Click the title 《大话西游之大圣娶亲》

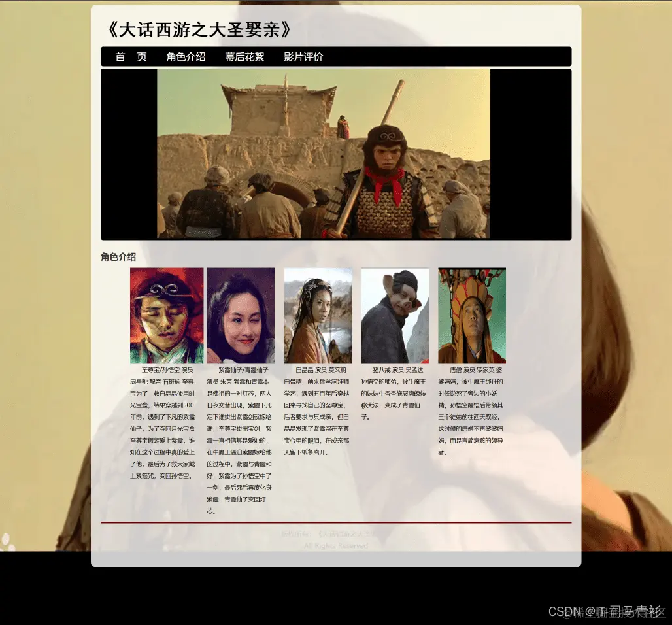[x=200, y=29]
